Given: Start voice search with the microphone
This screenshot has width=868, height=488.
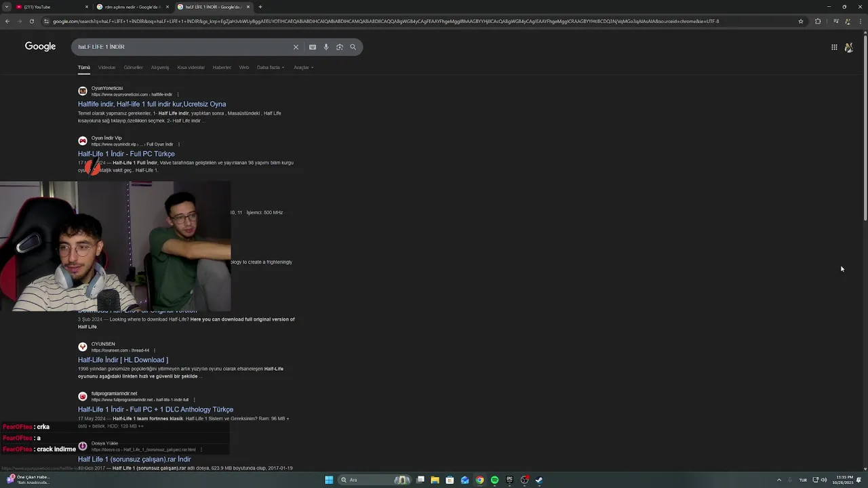Looking at the screenshot, I should (x=326, y=47).
